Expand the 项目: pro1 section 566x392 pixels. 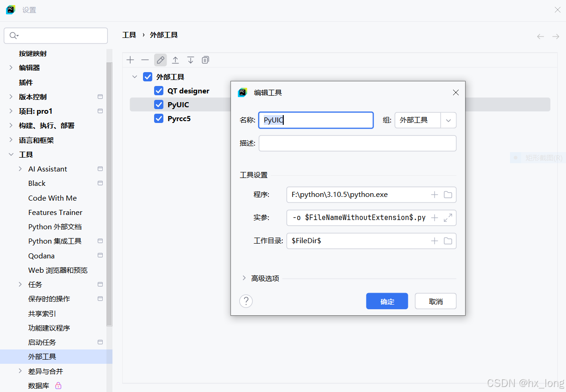[x=11, y=111]
